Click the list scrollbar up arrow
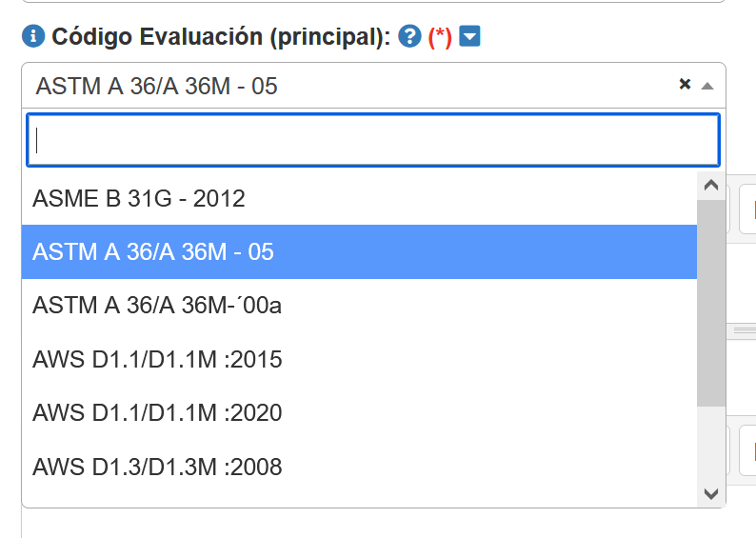Screen dimensions: 756x538 point(711,186)
